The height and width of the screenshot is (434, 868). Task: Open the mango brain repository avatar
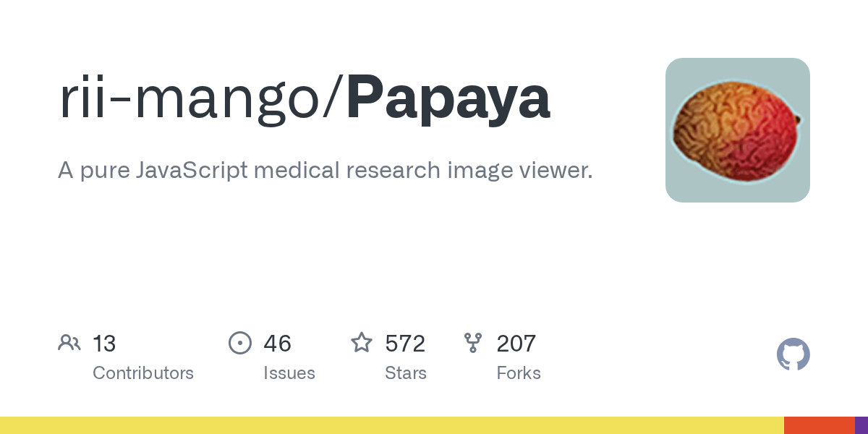coord(737,130)
